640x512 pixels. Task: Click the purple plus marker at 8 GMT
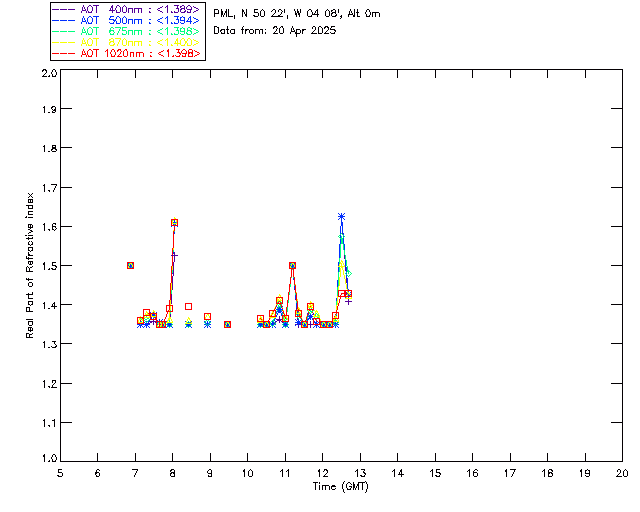pyautogui.click(x=174, y=256)
